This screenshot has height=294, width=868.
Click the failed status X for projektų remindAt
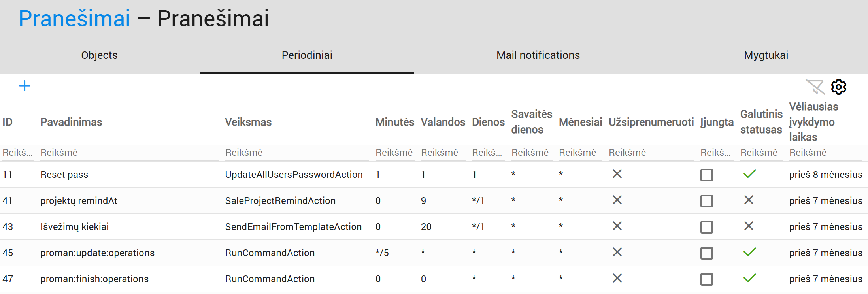749,200
